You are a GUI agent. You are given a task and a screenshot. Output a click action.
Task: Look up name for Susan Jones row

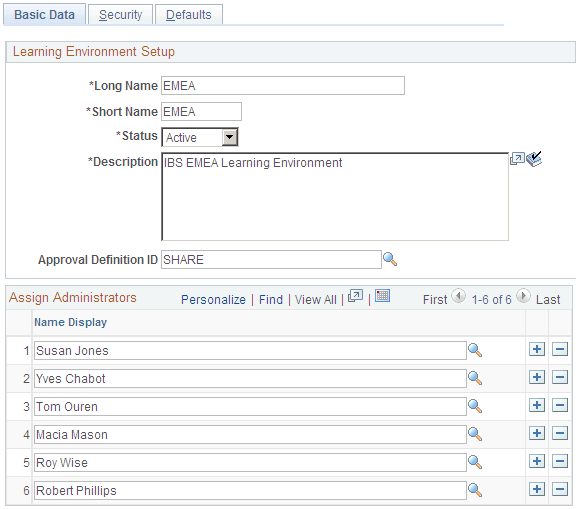475,350
